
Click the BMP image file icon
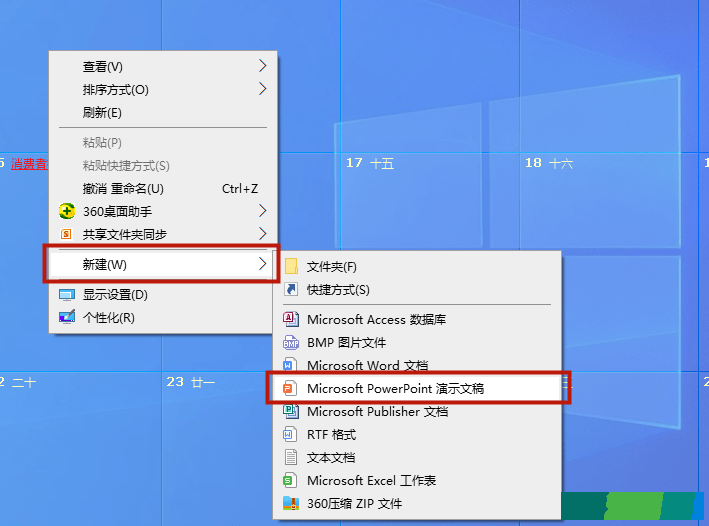pos(291,342)
